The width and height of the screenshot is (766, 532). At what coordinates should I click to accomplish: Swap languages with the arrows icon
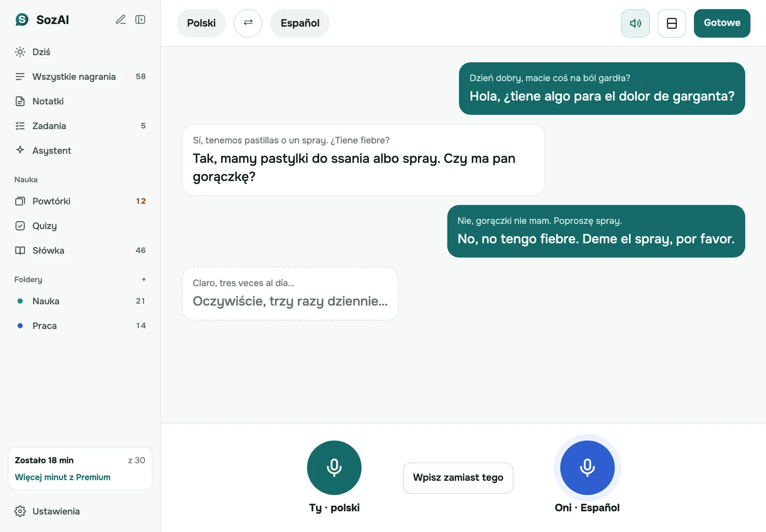pyautogui.click(x=248, y=23)
